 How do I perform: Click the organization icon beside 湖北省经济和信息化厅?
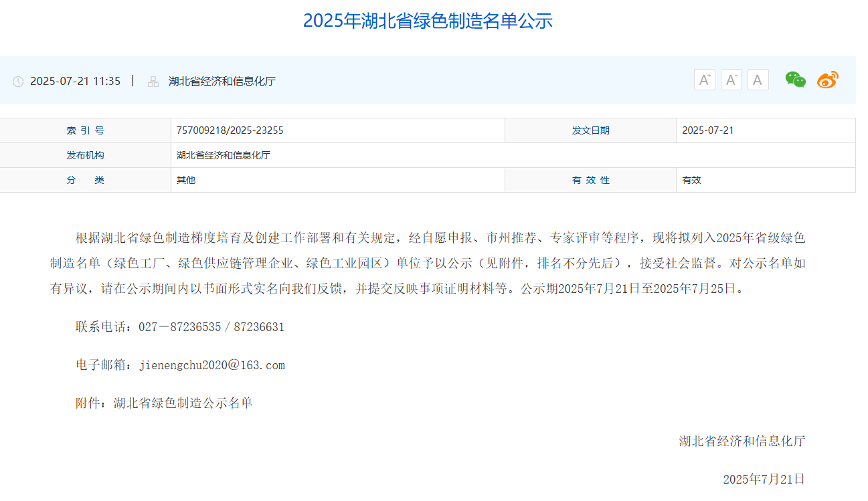pos(153,81)
